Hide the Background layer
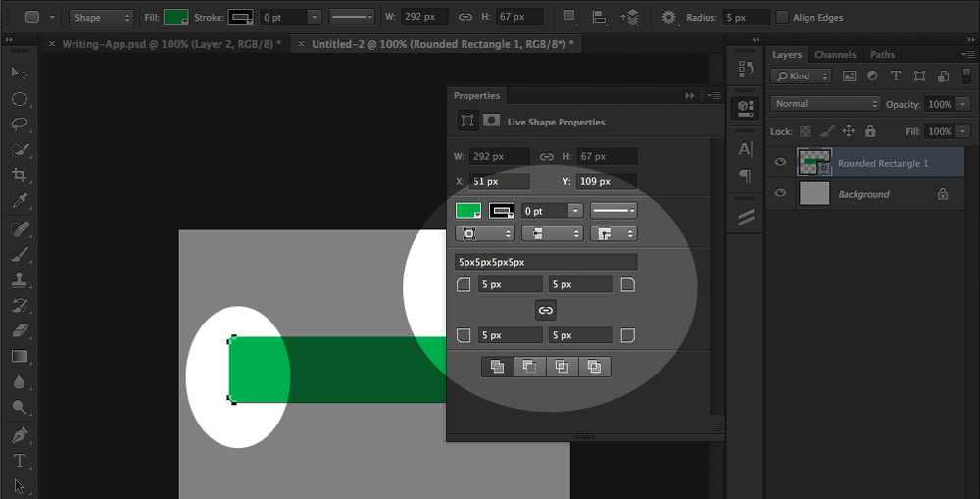Image resolution: width=980 pixels, height=499 pixels. 781,194
